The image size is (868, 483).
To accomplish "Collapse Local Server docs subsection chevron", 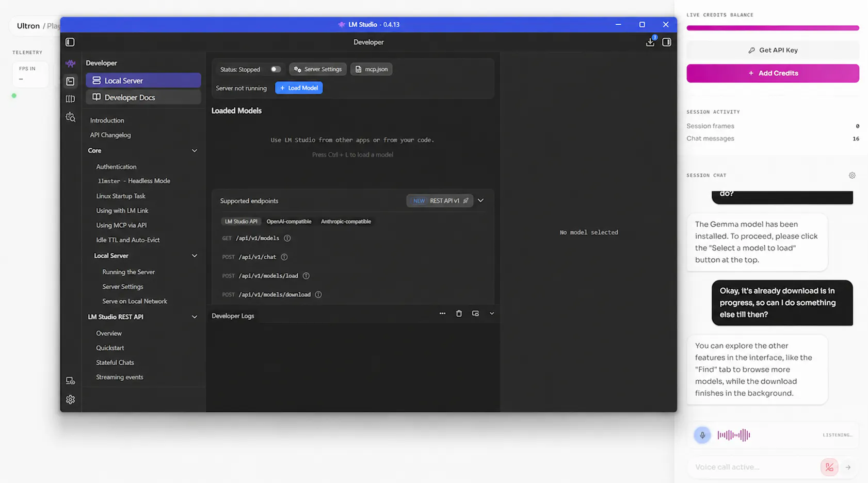I will (195, 256).
